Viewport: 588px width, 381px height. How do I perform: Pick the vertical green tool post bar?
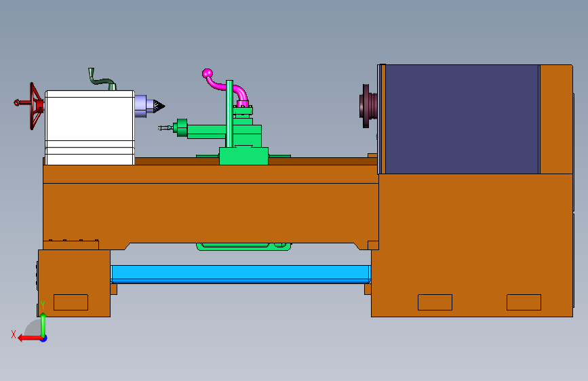point(229,114)
